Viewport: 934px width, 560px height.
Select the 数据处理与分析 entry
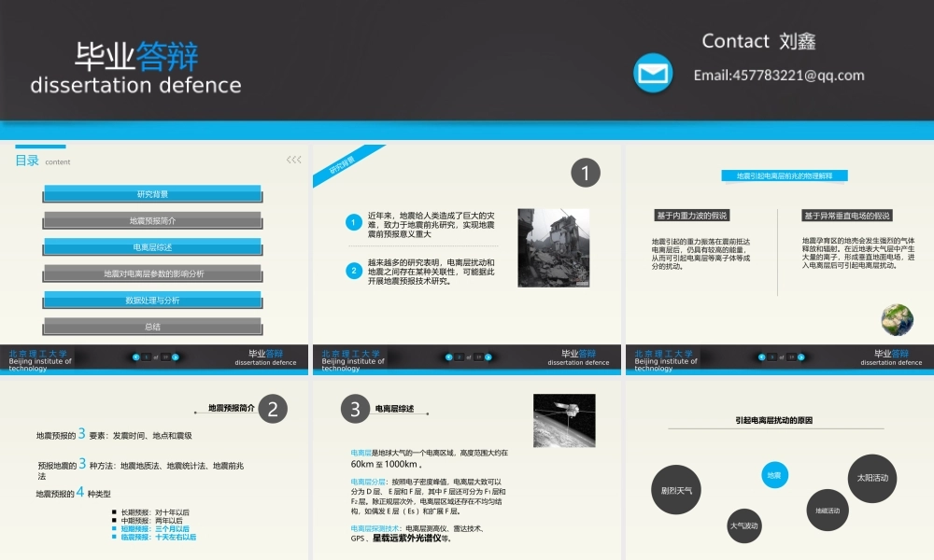pyautogui.click(x=152, y=301)
